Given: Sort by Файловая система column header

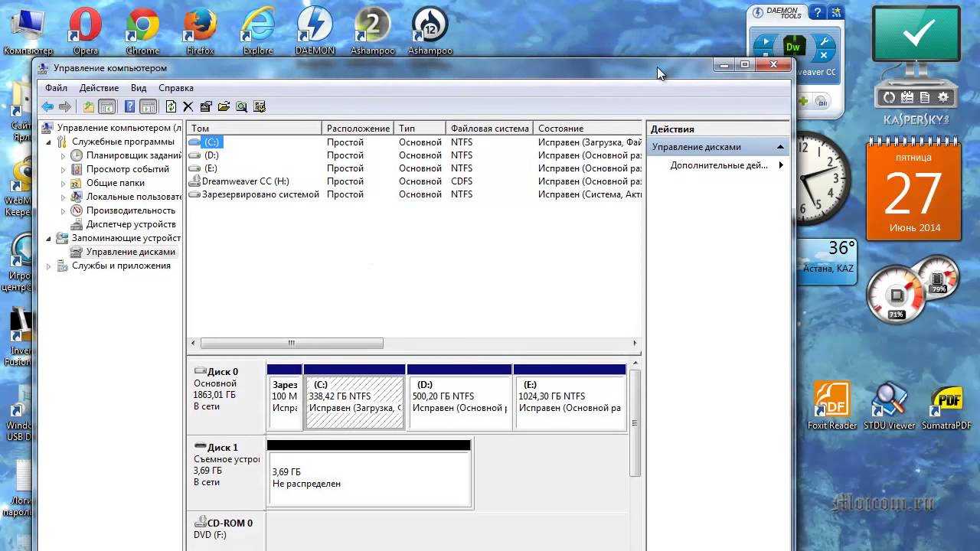Looking at the screenshot, I should coord(489,129).
